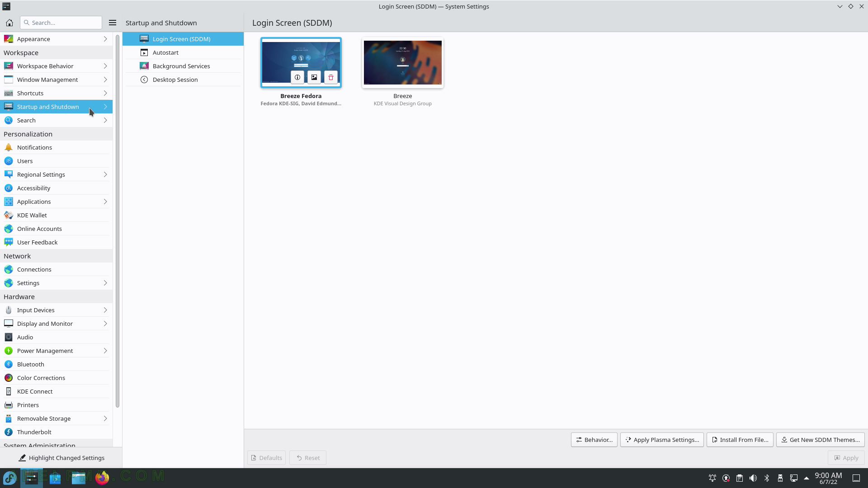Go to the System Settings home icon
The image size is (868, 488).
9,23
